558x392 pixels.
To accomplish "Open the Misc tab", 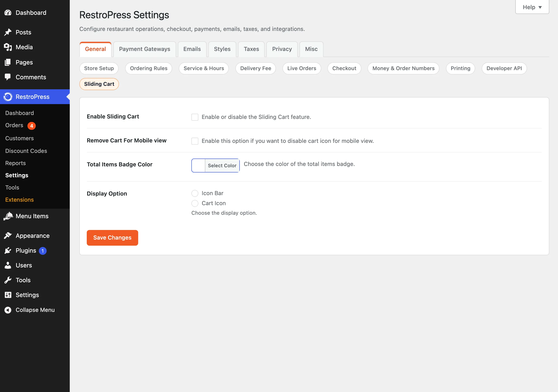I will point(311,49).
